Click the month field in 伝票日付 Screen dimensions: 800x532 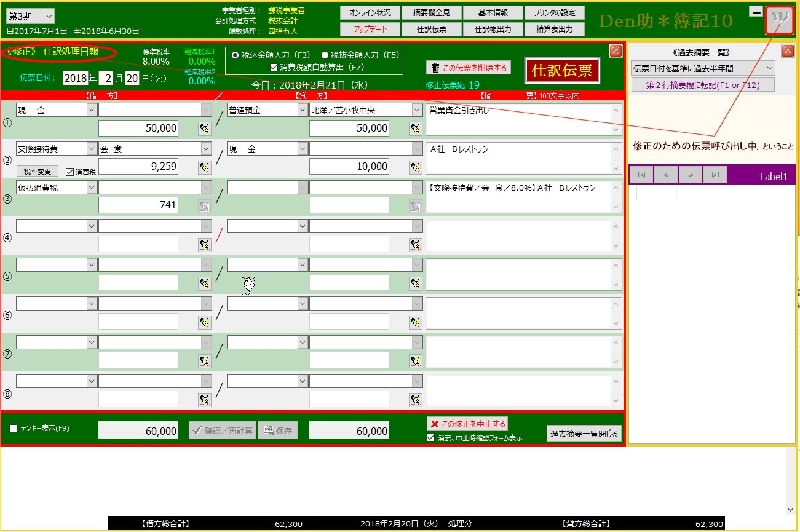tap(109, 78)
